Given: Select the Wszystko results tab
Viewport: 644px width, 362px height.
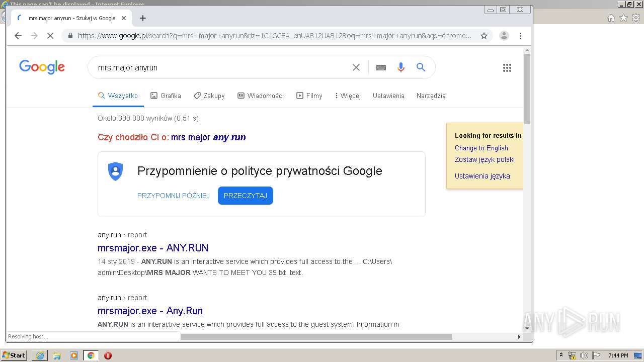Looking at the screenshot, I should 118,96.
